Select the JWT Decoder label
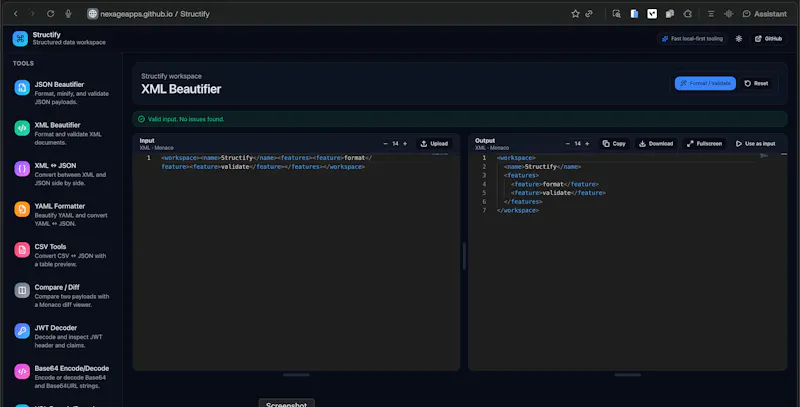The height and width of the screenshot is (407, 800). pyautogui.click(x=56, y=328)
